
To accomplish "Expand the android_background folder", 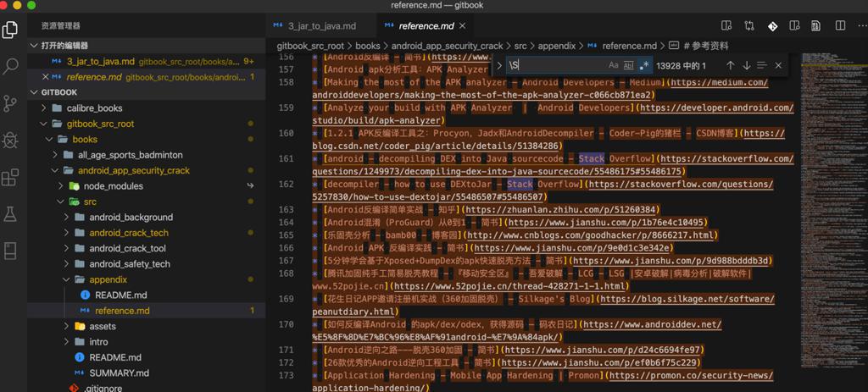I will (x=66, y=218).
